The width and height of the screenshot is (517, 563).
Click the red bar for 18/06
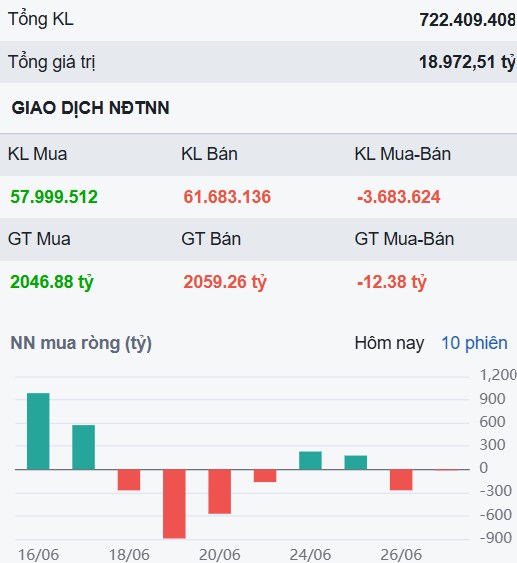pos(129,480)
